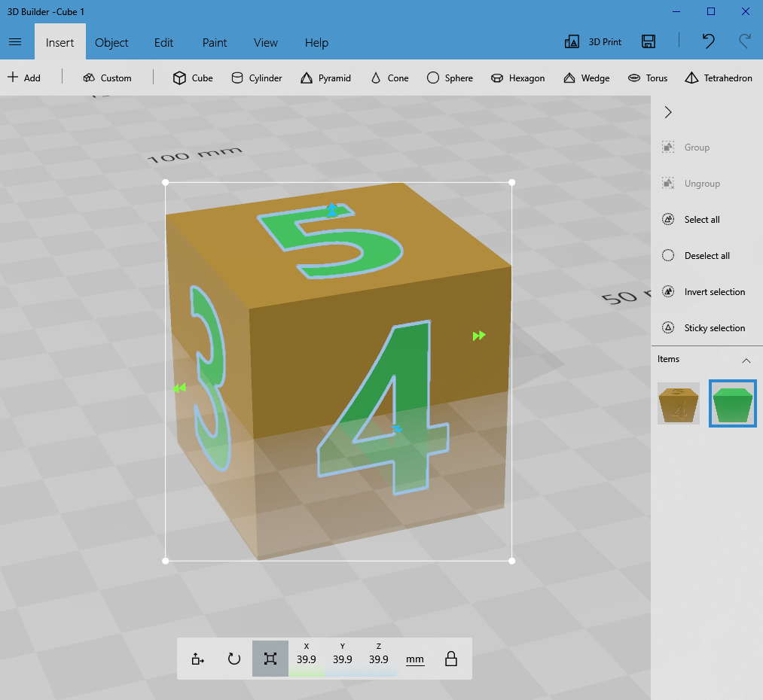Image resolution: width=763 pixels, height=700 pixels.
Task: Insert a Torus shape
Action: [648, 78]
